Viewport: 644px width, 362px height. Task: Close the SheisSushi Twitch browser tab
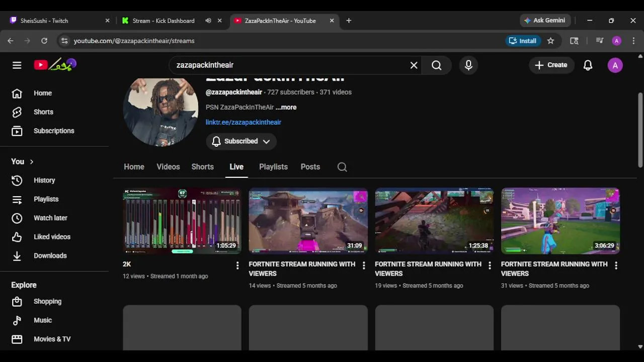[107, 21]
